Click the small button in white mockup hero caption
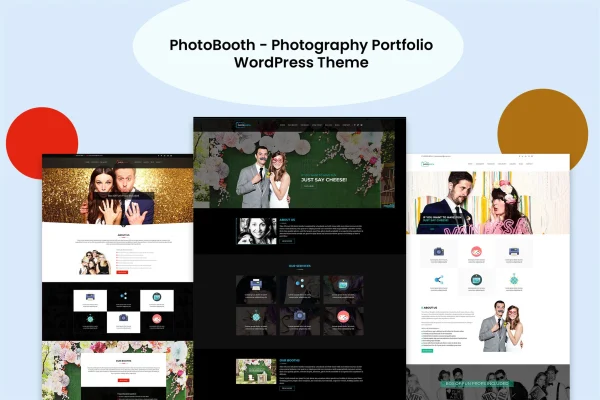This screenshot has height=400, width=600. (432, 229)
